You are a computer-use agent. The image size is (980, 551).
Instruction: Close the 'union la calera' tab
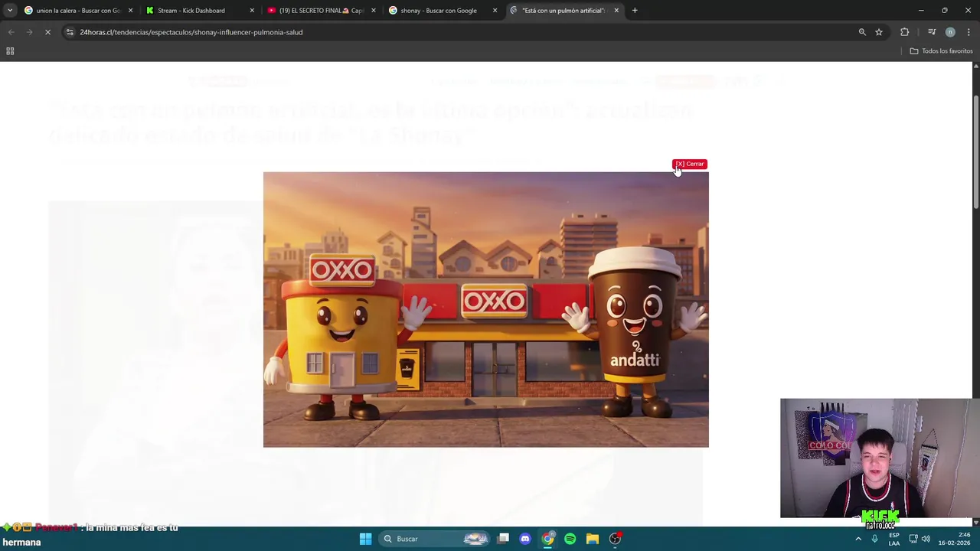coord(130,11)
